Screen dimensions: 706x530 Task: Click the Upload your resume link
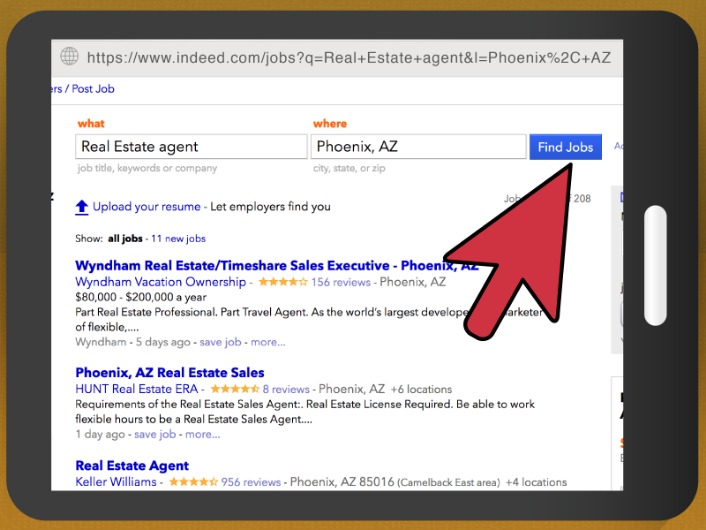[146, 207]
